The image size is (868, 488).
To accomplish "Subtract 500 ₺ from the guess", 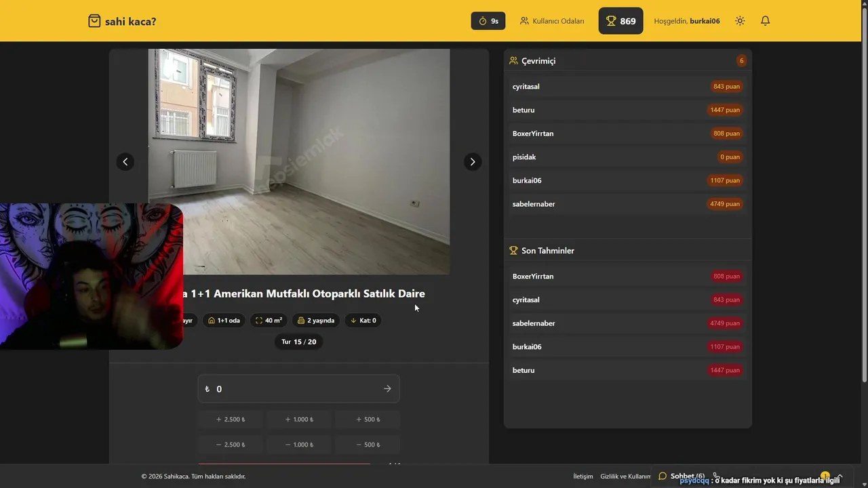I will click(x=368, y=445).
